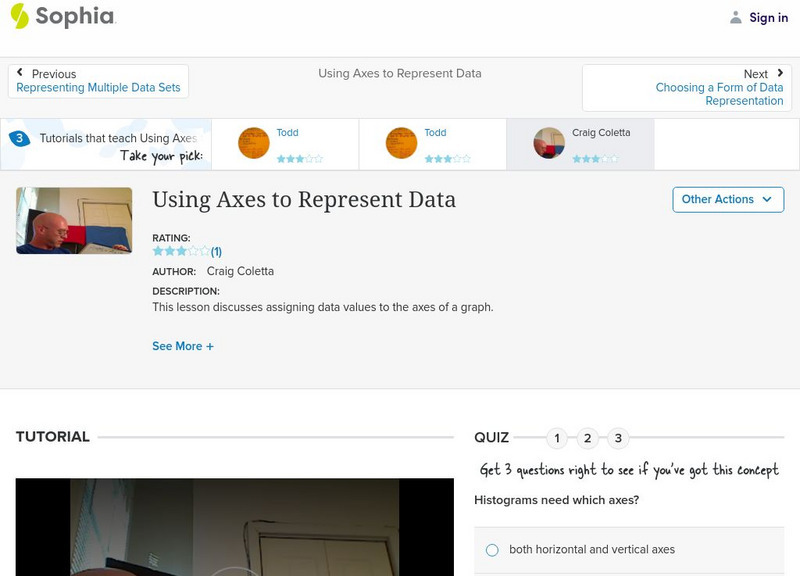The height and width of the screenshot is (576, 800).
Task: Select the Craig Coletta tutorial avatar
Action: coord(549,143)
